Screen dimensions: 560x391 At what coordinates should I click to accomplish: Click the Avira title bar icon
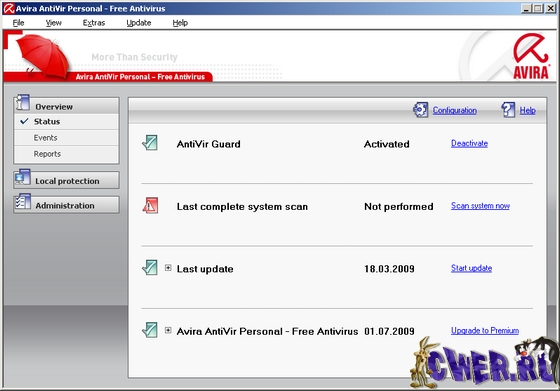9,8
